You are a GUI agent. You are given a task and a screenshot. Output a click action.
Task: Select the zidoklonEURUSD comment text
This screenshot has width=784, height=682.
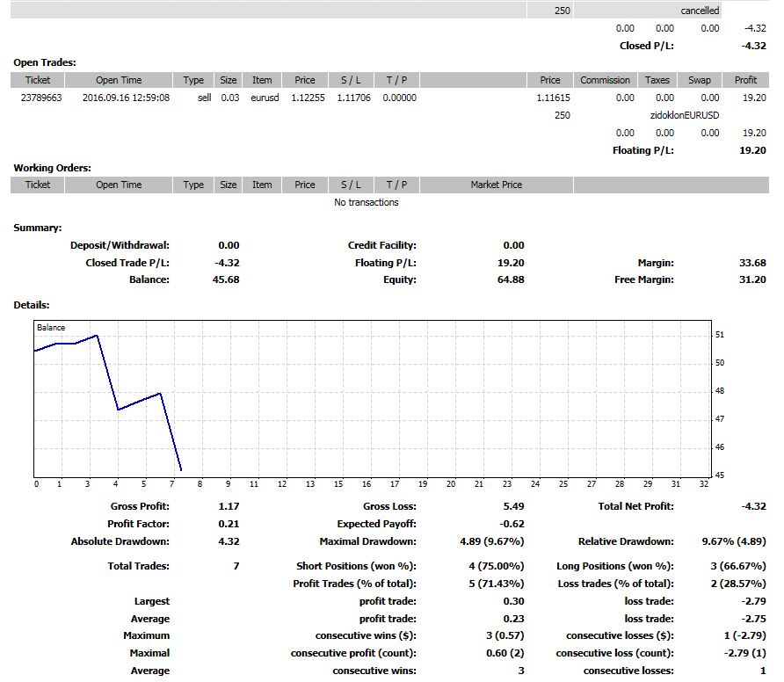point(684,115)
